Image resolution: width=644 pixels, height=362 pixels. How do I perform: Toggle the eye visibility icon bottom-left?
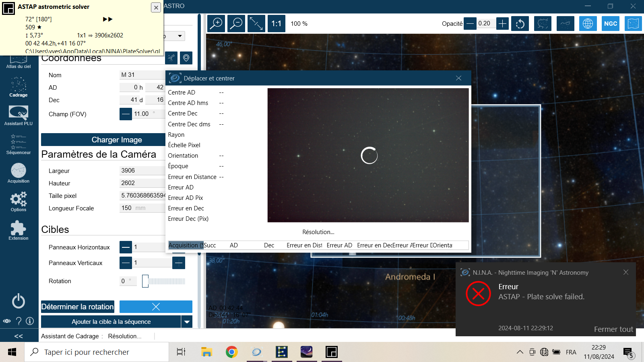click(7, 321)
